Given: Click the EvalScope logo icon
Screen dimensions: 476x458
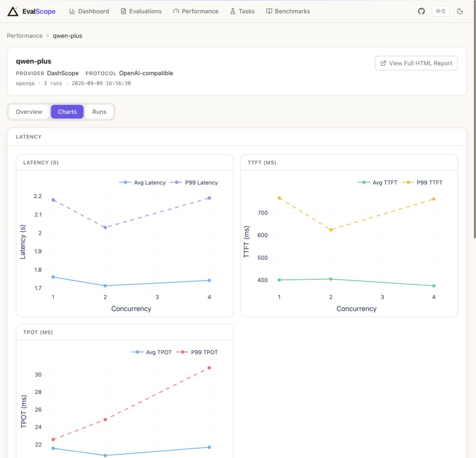Looking at the screenshot, I should [13, 11].
